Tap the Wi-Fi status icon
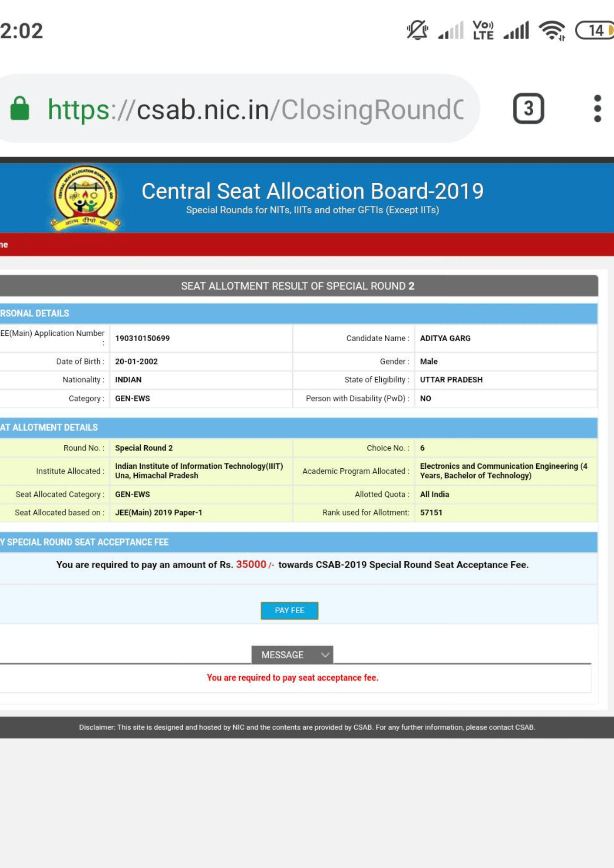The width and height of the screenshot is (614, 868). click(x=551, y=31)
